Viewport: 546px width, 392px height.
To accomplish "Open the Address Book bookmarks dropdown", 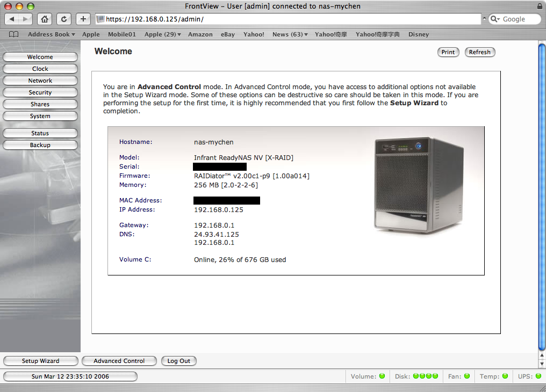I will [x=52, y=34].
